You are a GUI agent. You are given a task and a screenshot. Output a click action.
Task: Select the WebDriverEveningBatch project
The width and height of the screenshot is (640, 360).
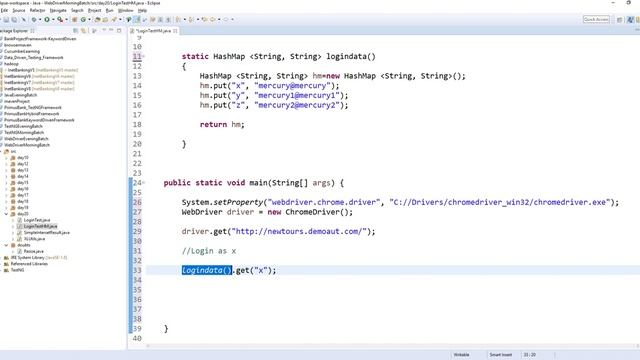pos(26,139)
